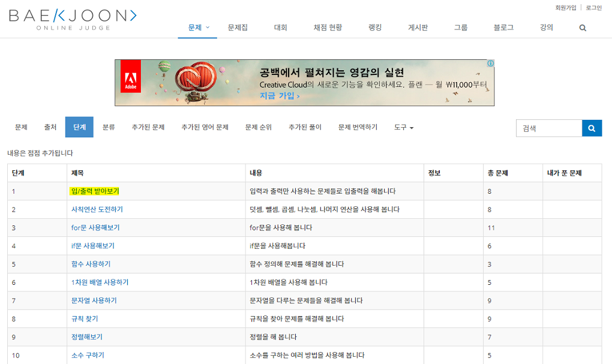Open the 소수 구하기 link
Viewport: 612px width, 364px height.
[x=88, y=356]
